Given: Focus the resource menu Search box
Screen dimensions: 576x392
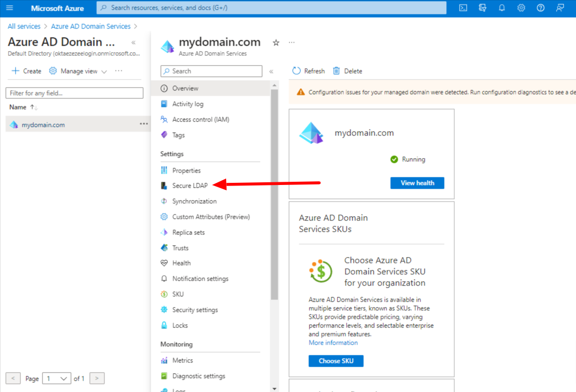Looking at the screenshot, I should coord(211,71).
